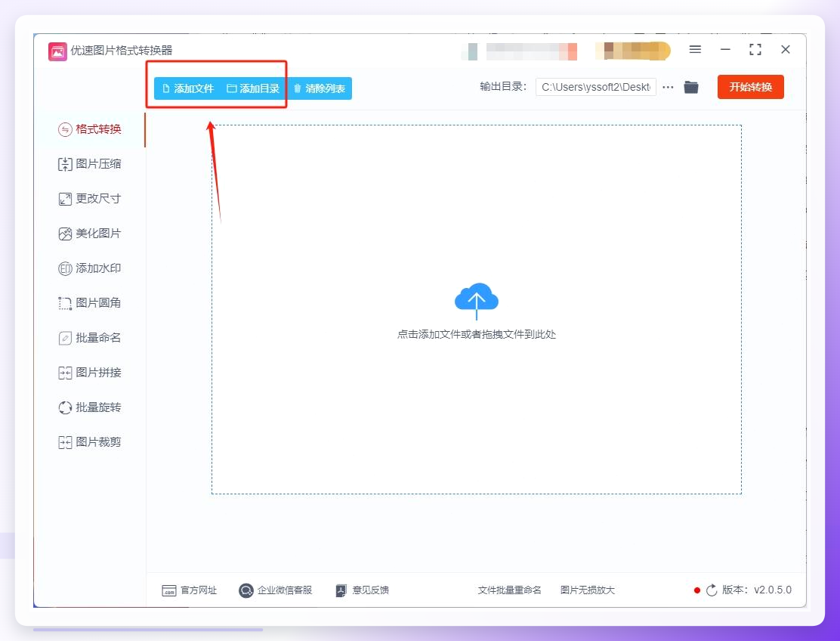Click the 格式转换 swap icon
This screenshot has height=641, width=840.
[x=65, y=130]
